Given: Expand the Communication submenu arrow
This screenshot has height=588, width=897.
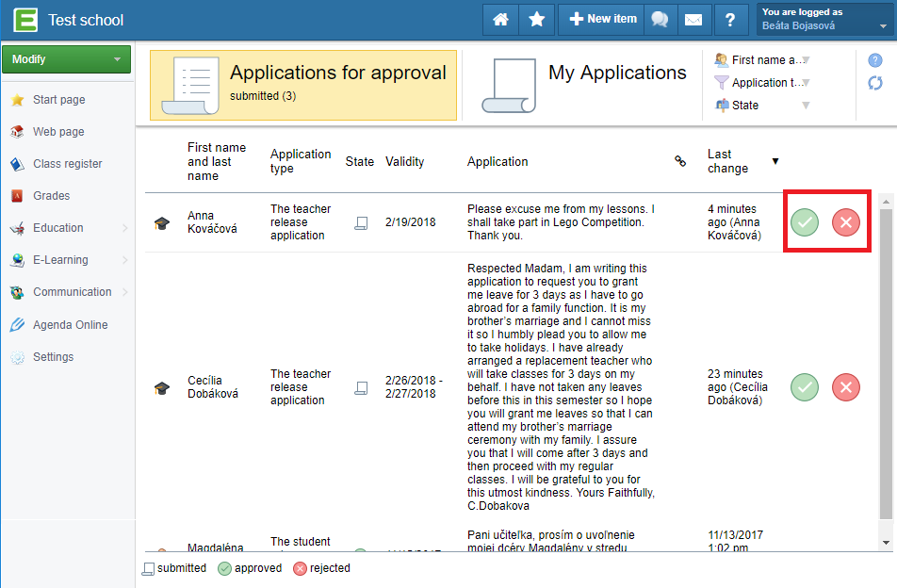Looking at the screenshot, I should [x=125, y=292].
